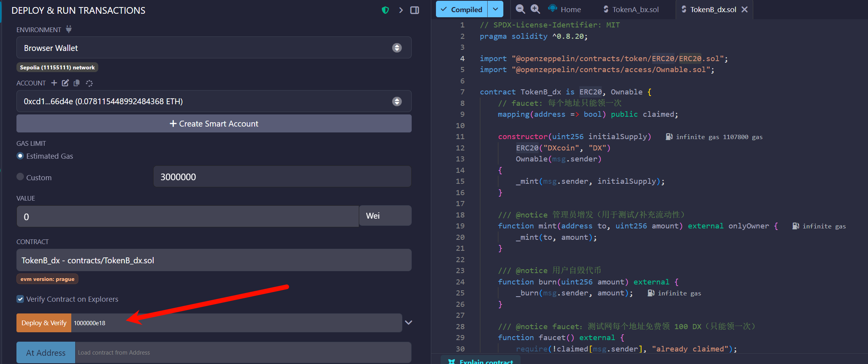The image size is (868, 364).
Task: Switch to the Home tab
Action: click(565, 9)
